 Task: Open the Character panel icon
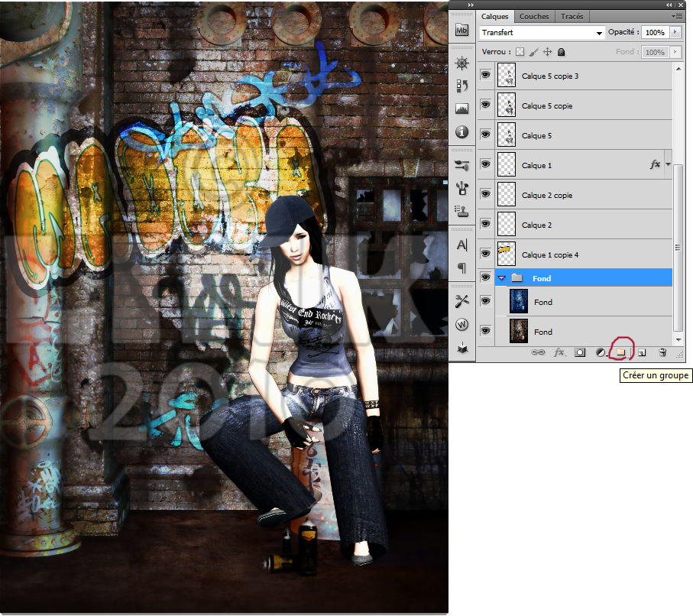coord(461,245)
